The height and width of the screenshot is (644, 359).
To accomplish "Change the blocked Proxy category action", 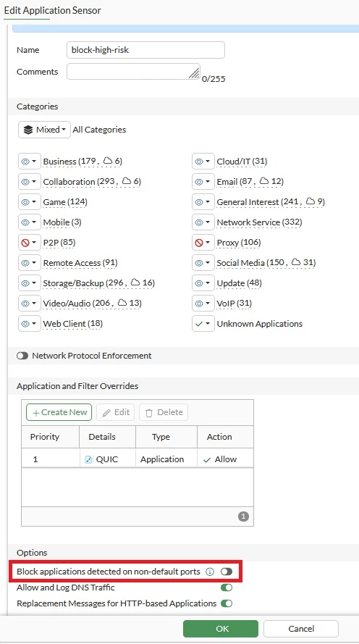I will coord(203,243).
